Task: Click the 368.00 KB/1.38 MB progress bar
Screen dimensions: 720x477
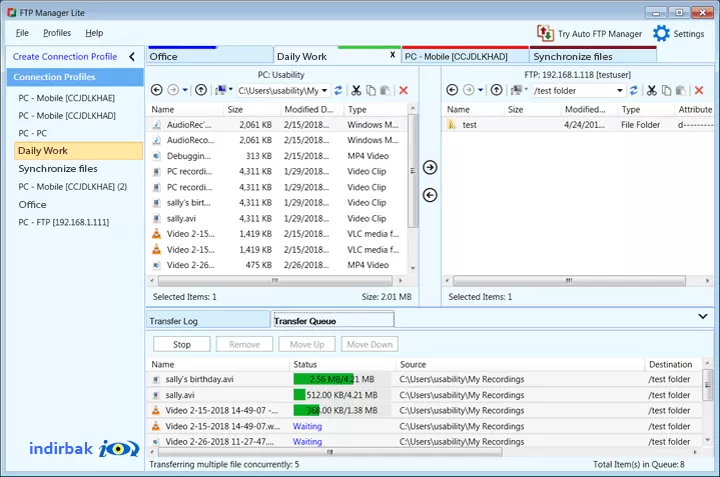Action: click(x=342, y=410)
